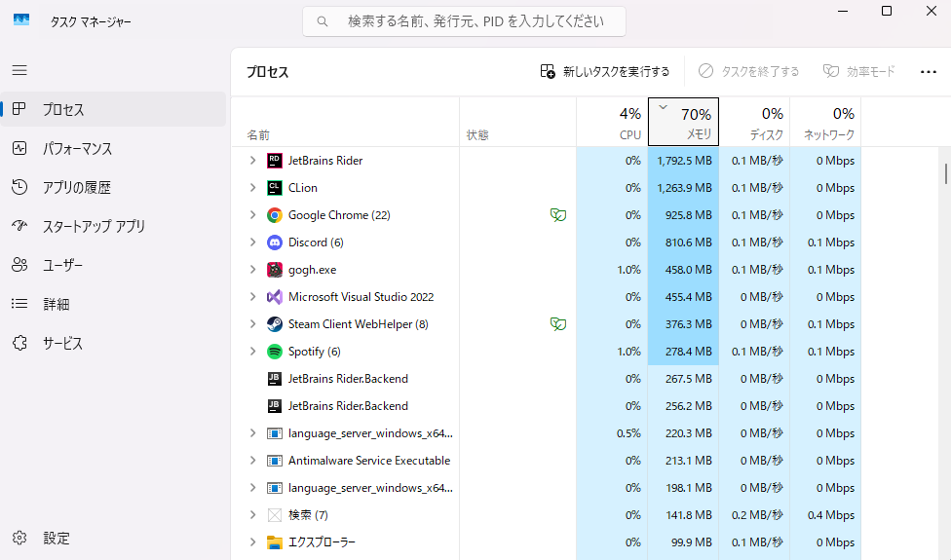Screen dimensions: 951x560
Task: Open the サービス section
Action: (x=61, y=344)
